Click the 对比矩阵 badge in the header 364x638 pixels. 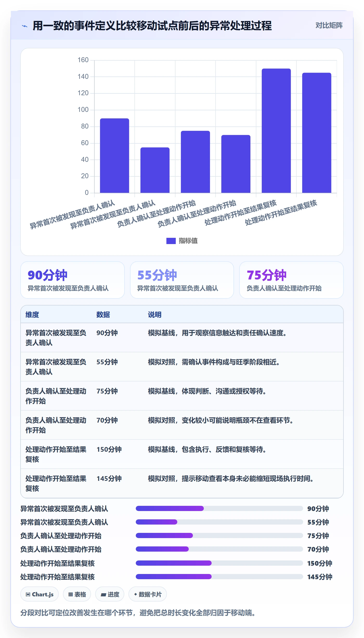click(329, 25)
